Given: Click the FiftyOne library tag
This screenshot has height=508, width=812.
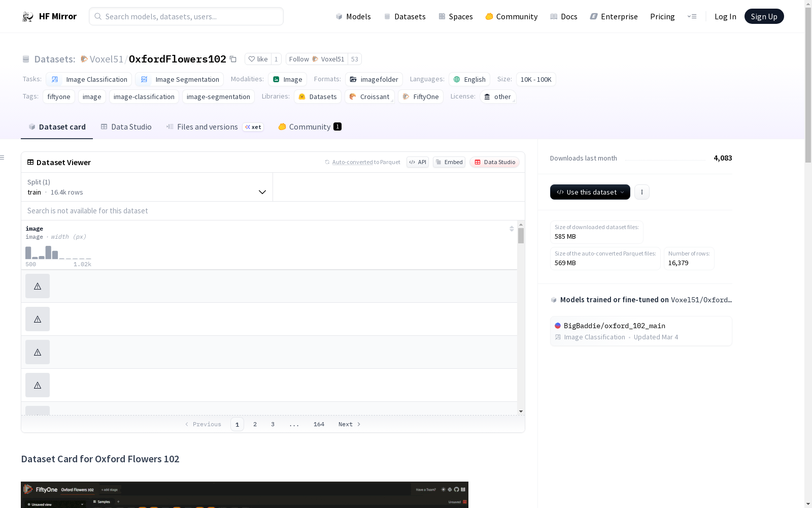Looking at the screenshot, I should coord(421,97).
